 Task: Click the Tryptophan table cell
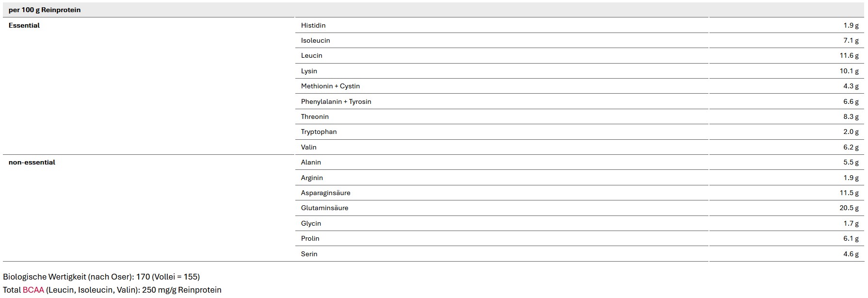[319, 132]
